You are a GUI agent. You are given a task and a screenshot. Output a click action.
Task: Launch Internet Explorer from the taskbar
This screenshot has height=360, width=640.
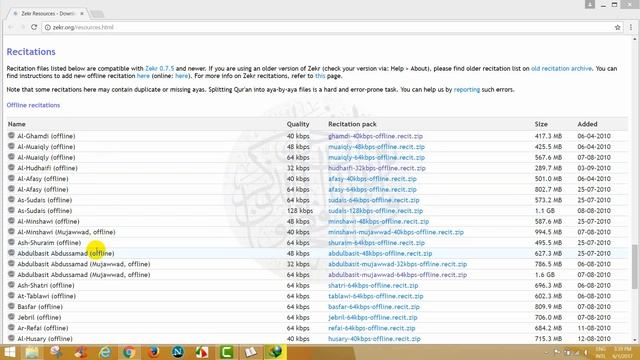(105, 352)
